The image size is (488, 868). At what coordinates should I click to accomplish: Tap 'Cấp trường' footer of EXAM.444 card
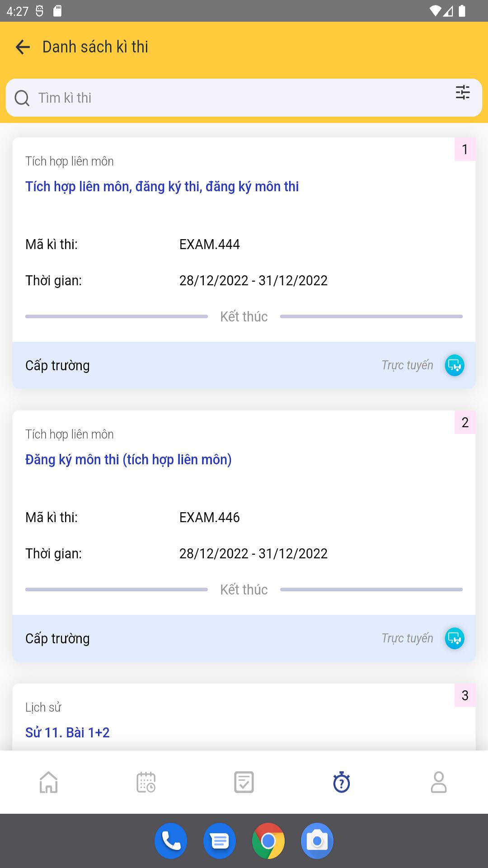pos(244,365)
